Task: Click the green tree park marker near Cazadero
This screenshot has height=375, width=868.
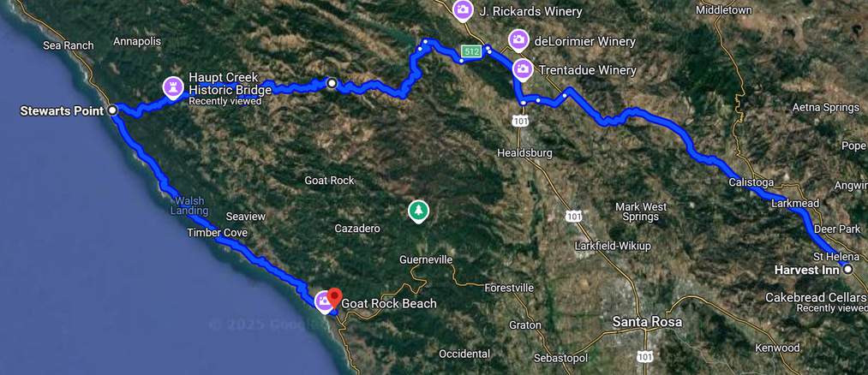Action: (418, 211)
